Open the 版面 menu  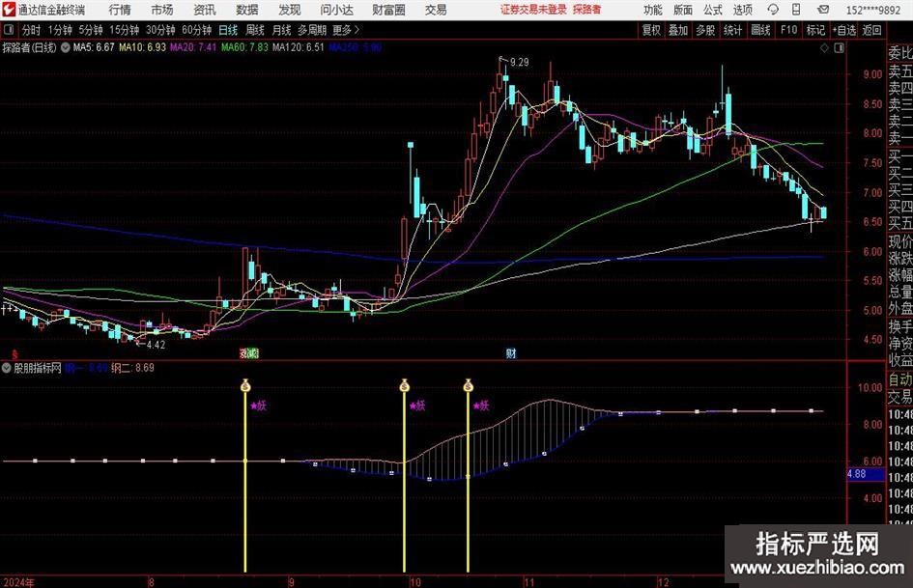pyautogui.click(x=683, y=10)
